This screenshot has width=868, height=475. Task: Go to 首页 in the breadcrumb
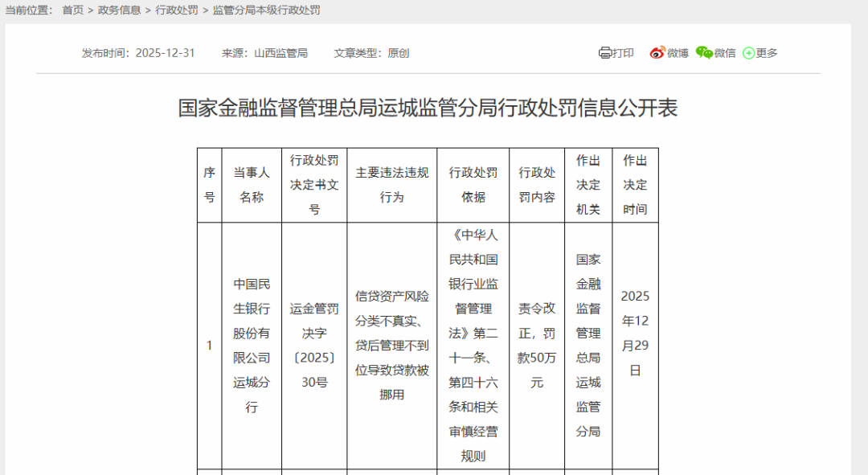[72, 10]
